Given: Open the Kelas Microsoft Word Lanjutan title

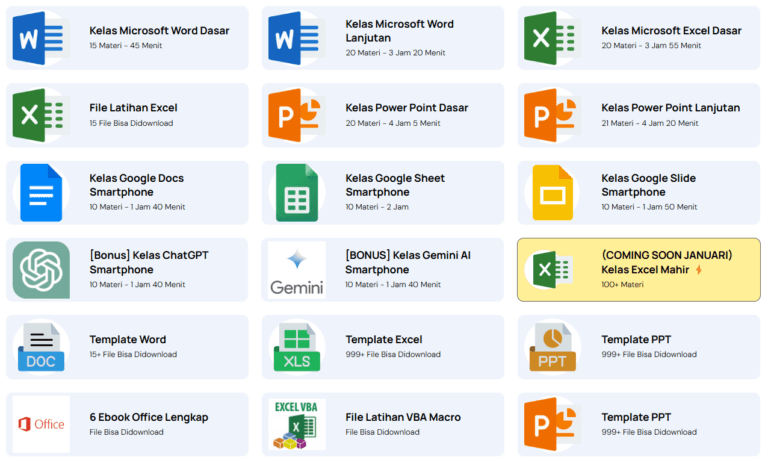Looking at the screenshot, I should [399, 30].
